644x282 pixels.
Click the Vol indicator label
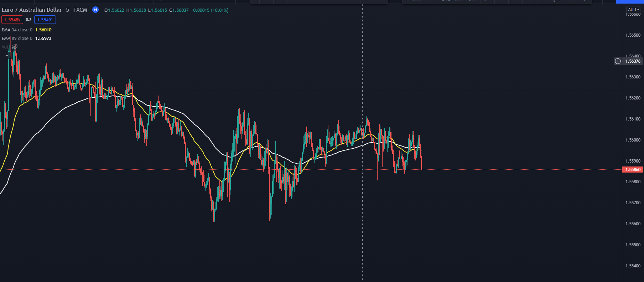point(5,47)
